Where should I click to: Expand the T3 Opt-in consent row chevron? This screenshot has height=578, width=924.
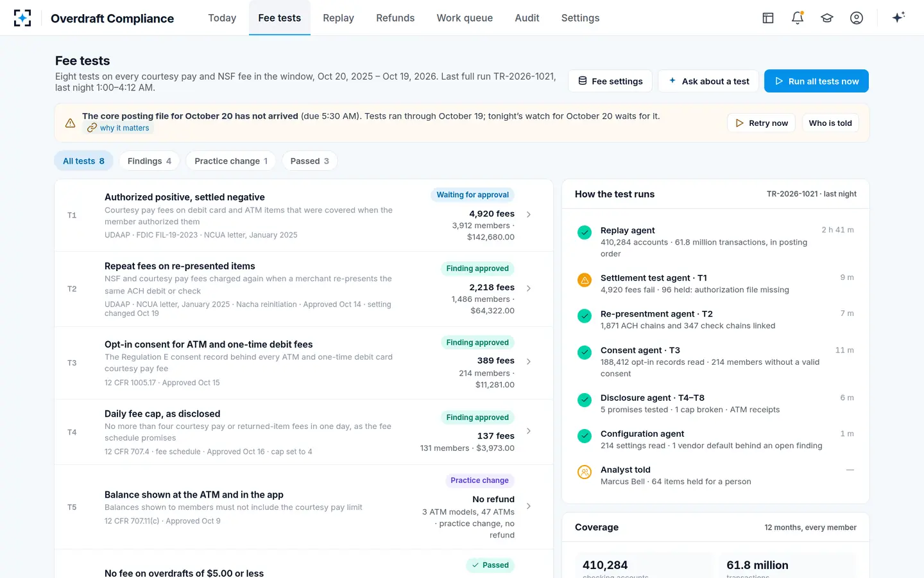click(529, 362)
